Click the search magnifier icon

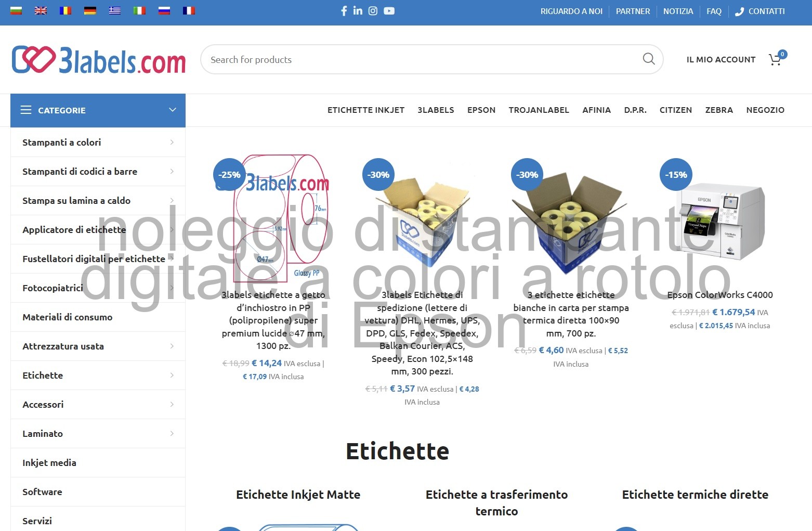click(x=648, y=59)
